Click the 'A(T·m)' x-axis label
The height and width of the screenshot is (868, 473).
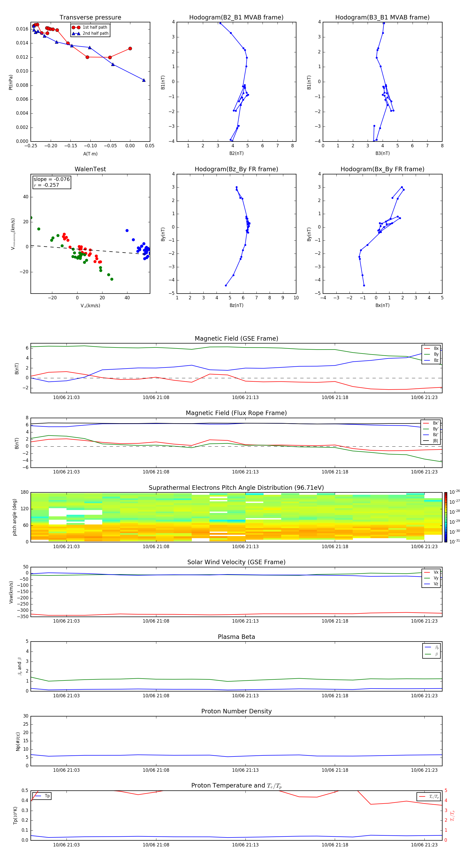coord(90,154)
